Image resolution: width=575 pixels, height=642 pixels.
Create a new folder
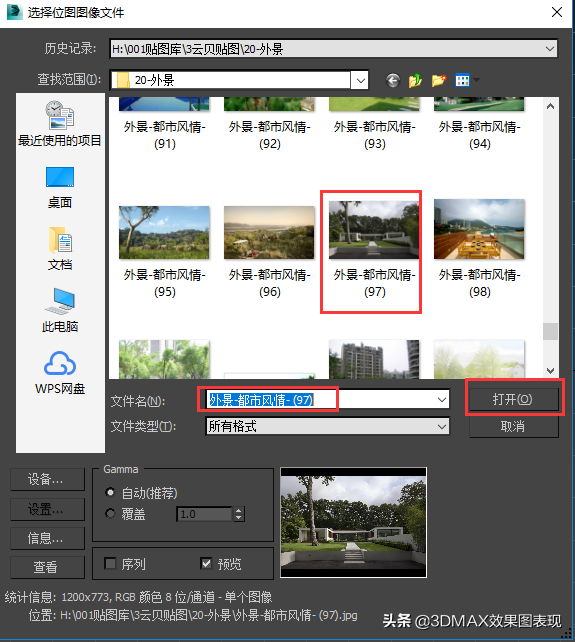point(438,80)
